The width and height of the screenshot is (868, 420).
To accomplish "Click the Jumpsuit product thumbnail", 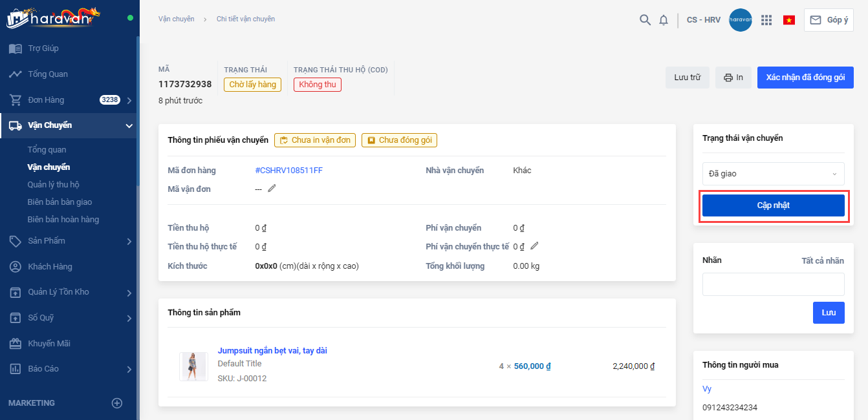I will pyautogui.click(x=193, y=366).
